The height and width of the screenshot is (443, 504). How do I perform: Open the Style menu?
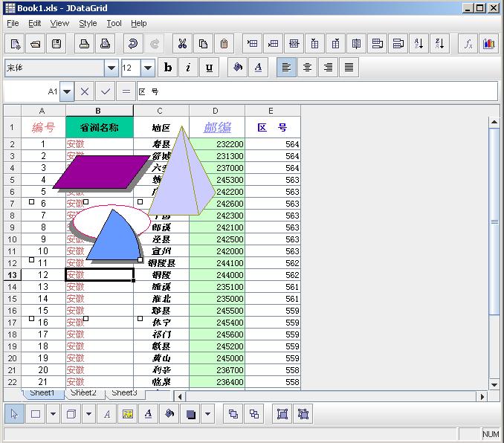click(88, 24)
